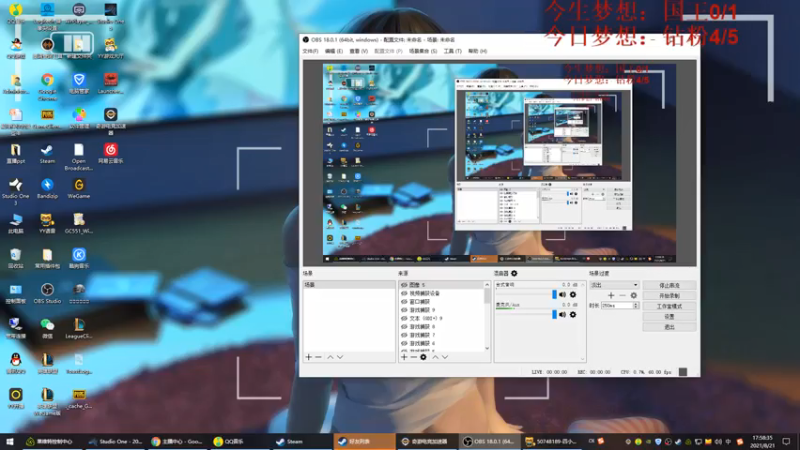Open the 文件(F) menu in OBS
The height and width of the screenshot is (450, 800).
point(310,51)
